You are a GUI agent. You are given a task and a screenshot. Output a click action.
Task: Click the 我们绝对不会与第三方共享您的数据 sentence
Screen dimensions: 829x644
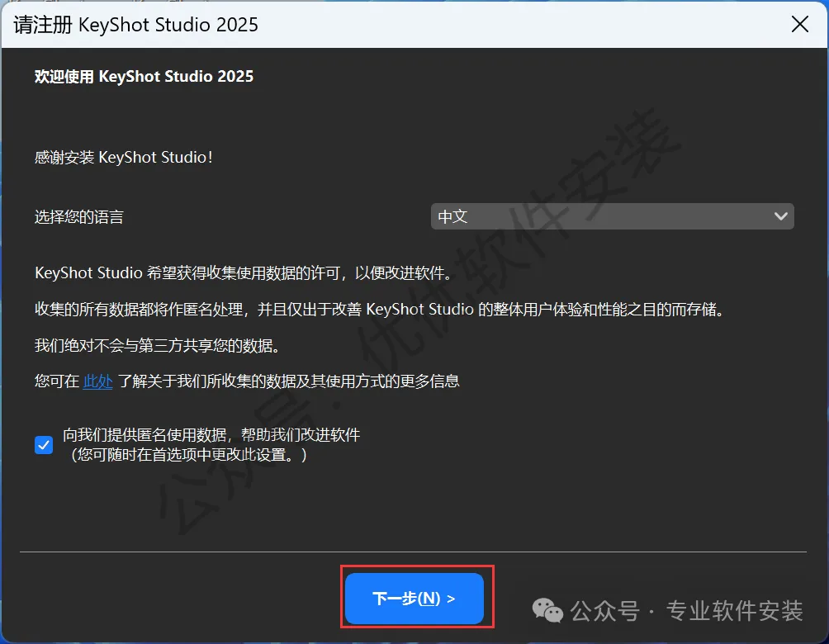click(157, 346)
